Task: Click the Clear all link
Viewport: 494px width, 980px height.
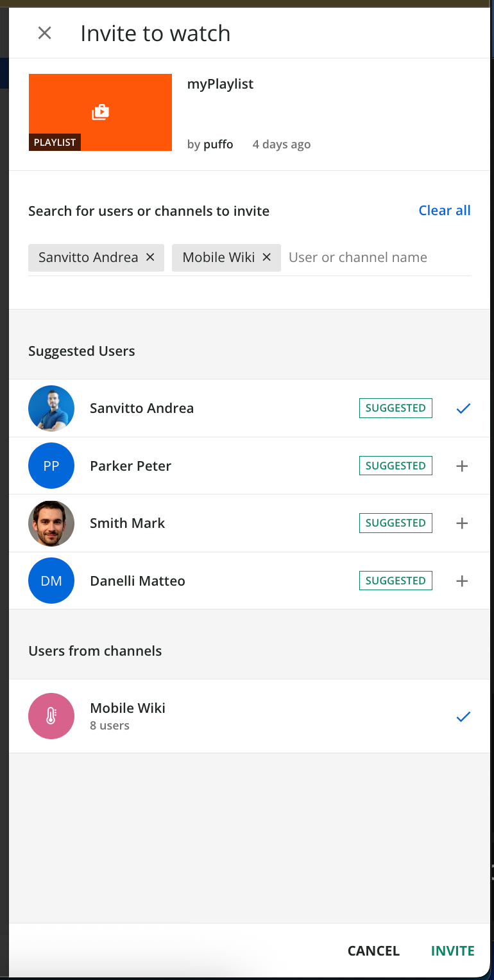Action: tap(444, 211)
